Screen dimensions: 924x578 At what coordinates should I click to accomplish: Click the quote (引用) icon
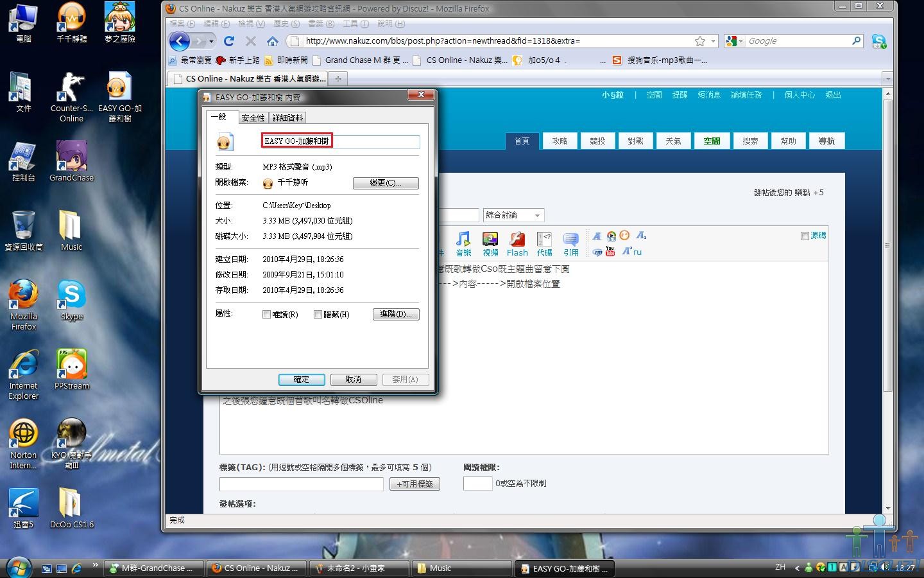pos(570,243)
